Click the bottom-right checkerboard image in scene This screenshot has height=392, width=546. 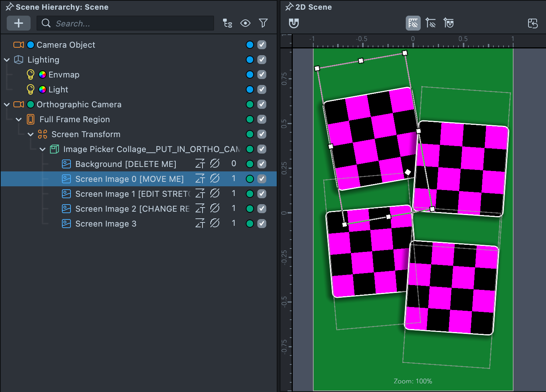(x=452, y=288)
